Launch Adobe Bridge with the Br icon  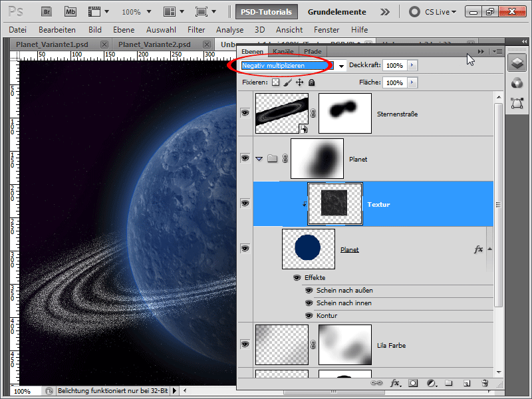coord(47,12)
